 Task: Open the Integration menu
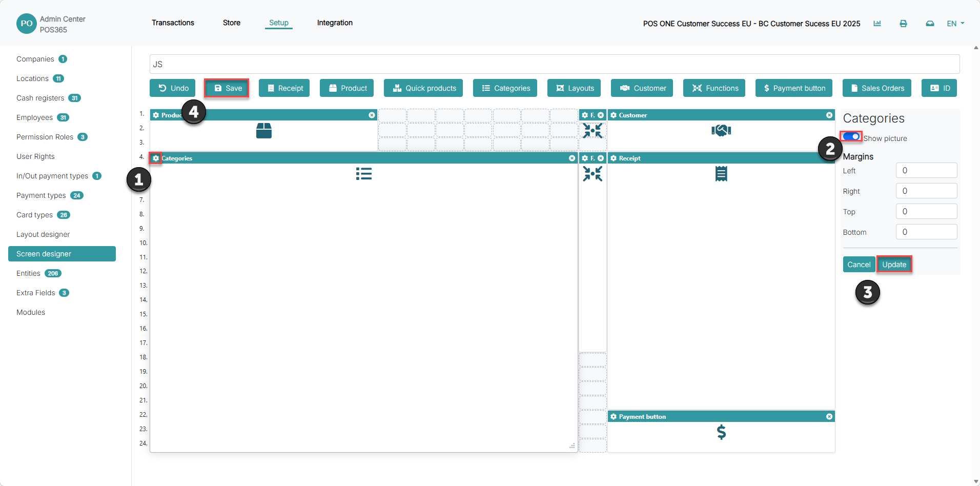pyautogui.click(x=335, y=23)
